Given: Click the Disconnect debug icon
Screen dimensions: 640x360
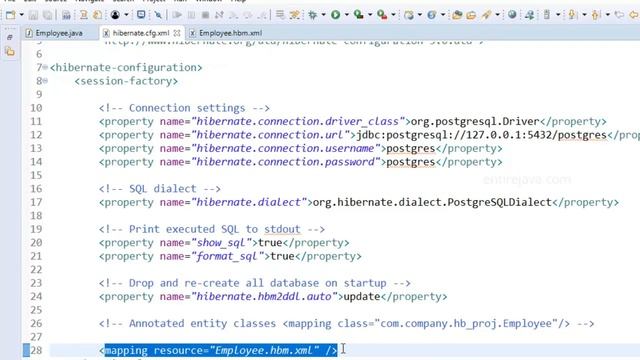Looking at the screenshot, I should pos(219,15).
